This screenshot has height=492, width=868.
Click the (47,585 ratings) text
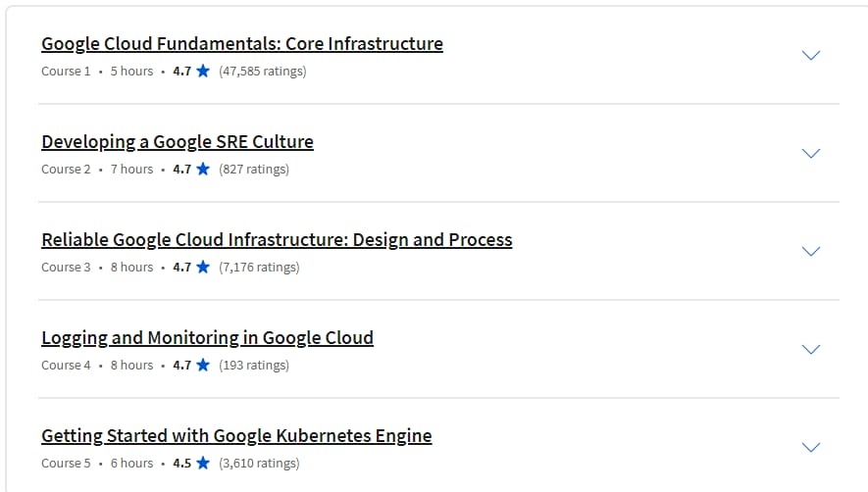(x=262, y=72)
